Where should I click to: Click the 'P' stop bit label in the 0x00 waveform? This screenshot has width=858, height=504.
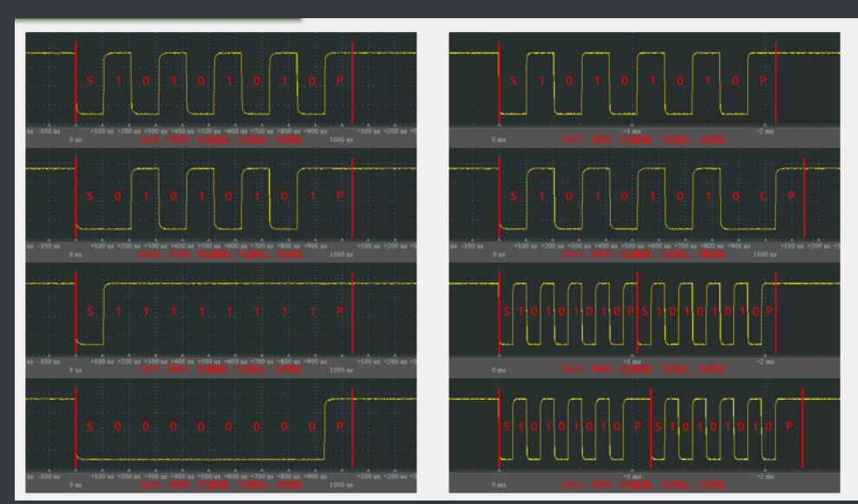pyautogui.click(x=340, y=426)
